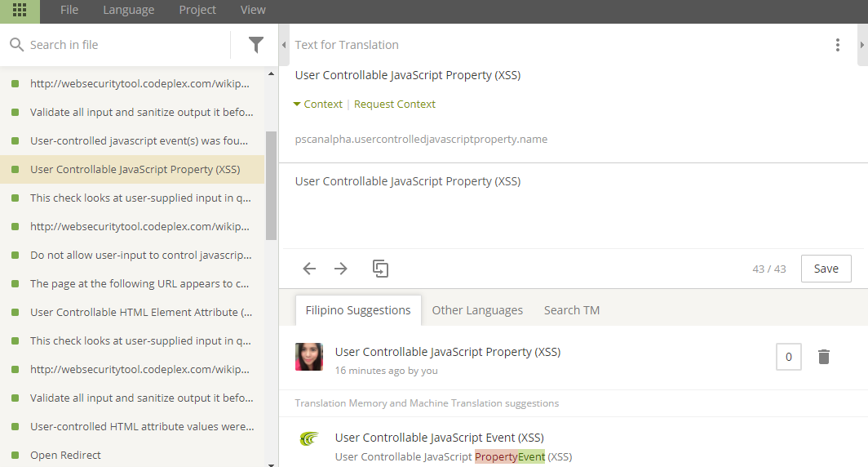The height and width of the screenshot is (467, 868).
Task: Switch to Search TM tab
Action: tap(572, 310)
